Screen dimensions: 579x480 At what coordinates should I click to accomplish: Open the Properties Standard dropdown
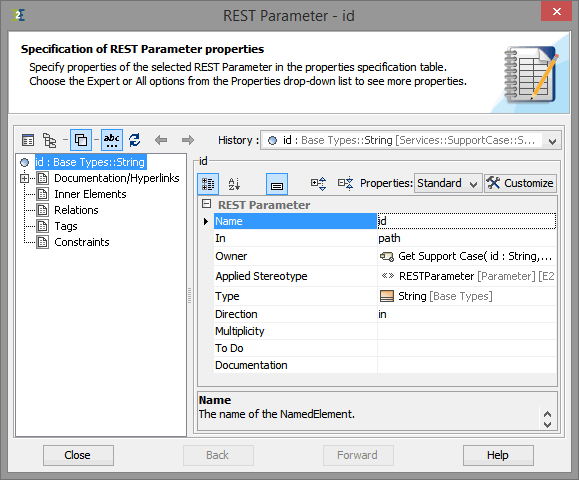tap(448, 183)
